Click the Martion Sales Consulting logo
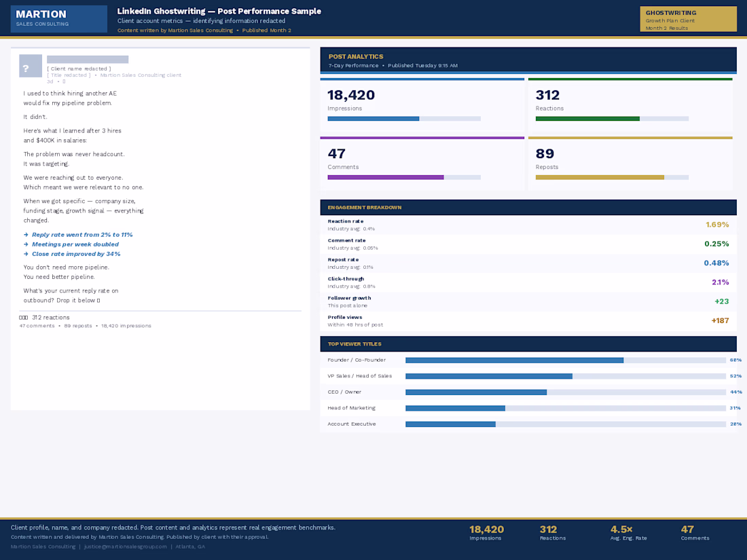 [x=58, y=18]
